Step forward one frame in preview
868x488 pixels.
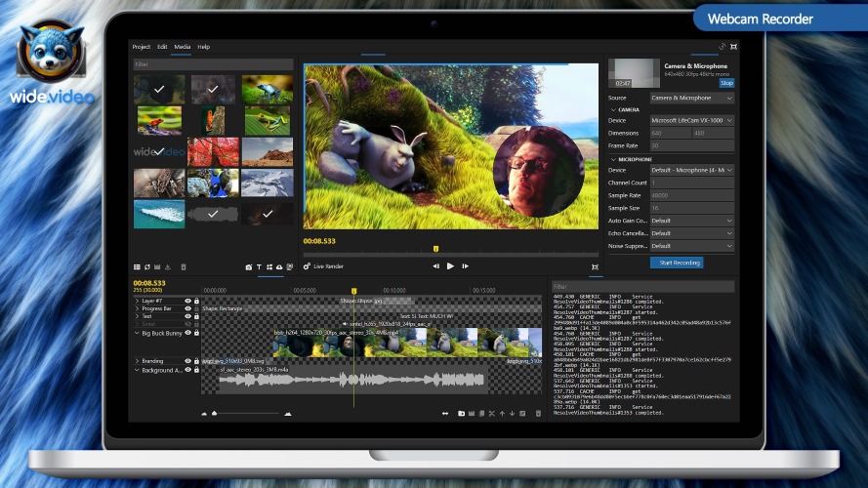pyautogui.click(x=465, y=266)
